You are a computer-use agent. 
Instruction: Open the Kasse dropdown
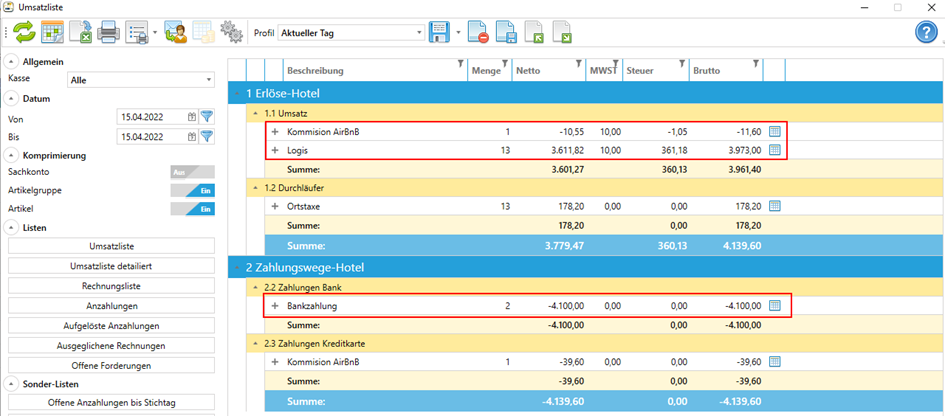[141, 79]
